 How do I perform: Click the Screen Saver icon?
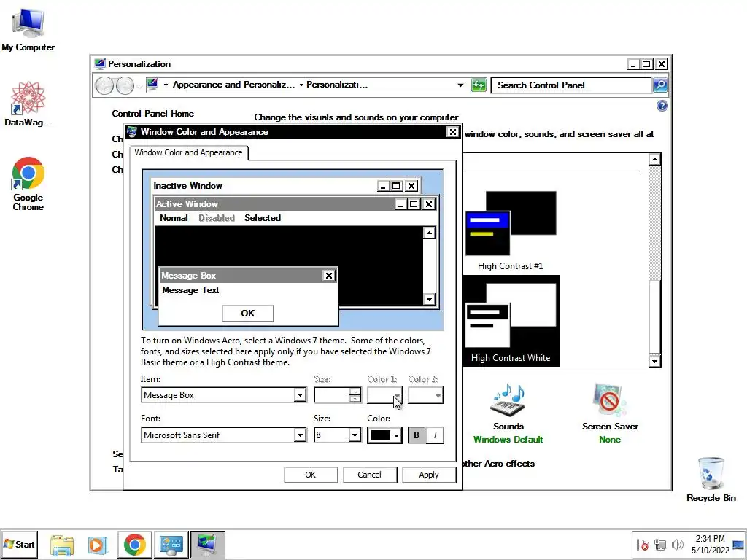(x=609, y=400)
